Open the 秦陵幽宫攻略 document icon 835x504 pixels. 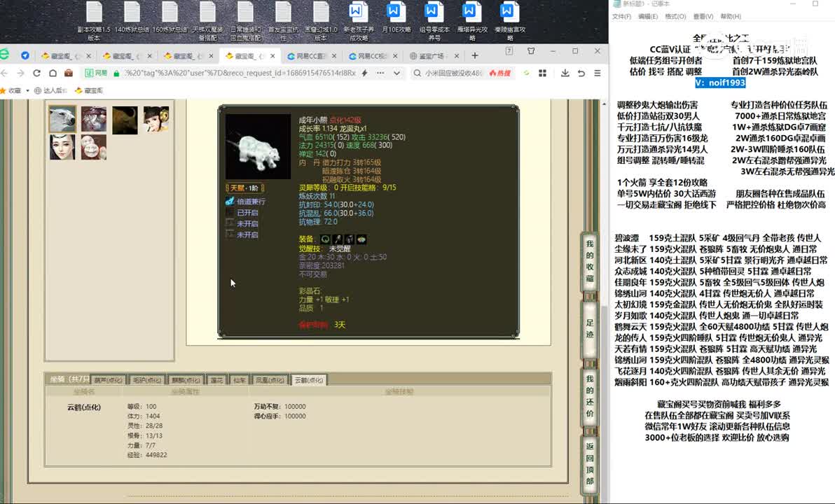coord(510,21)
